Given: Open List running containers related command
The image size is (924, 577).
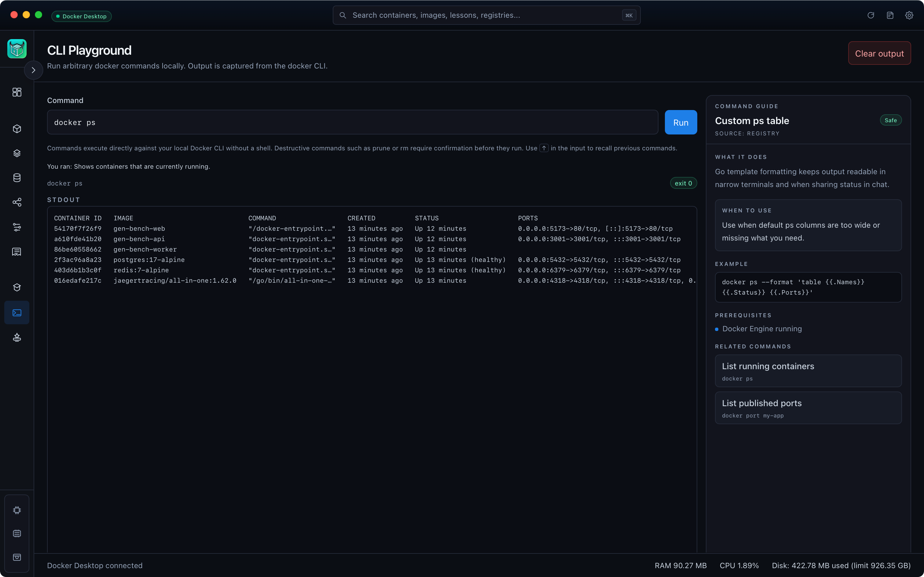Looking at the screenshot, I should 808,371.
